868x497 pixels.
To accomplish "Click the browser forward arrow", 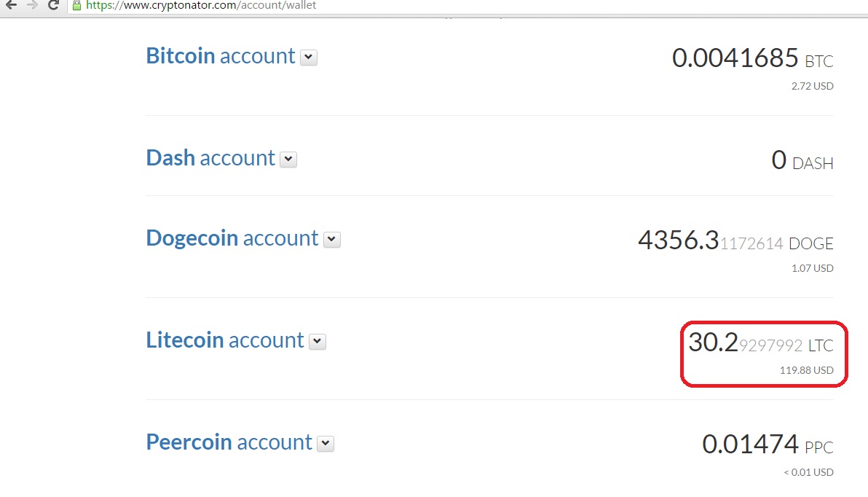I will click(31, 5).
